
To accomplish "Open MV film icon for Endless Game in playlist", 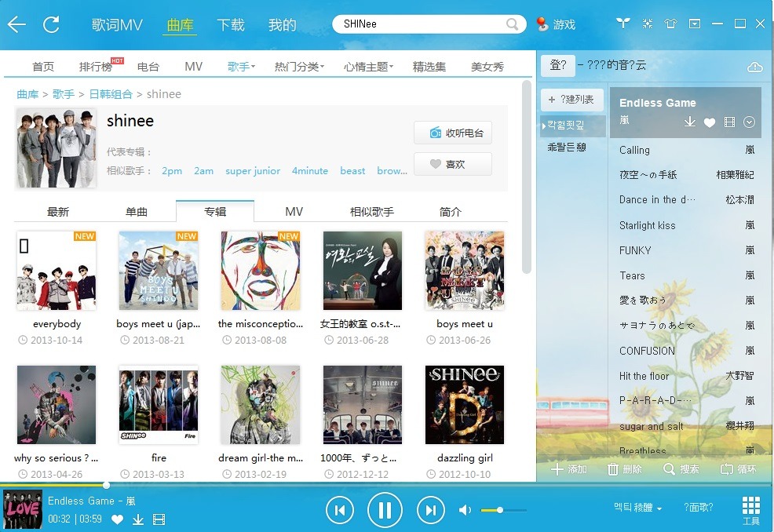I will (x=729, y=122).
